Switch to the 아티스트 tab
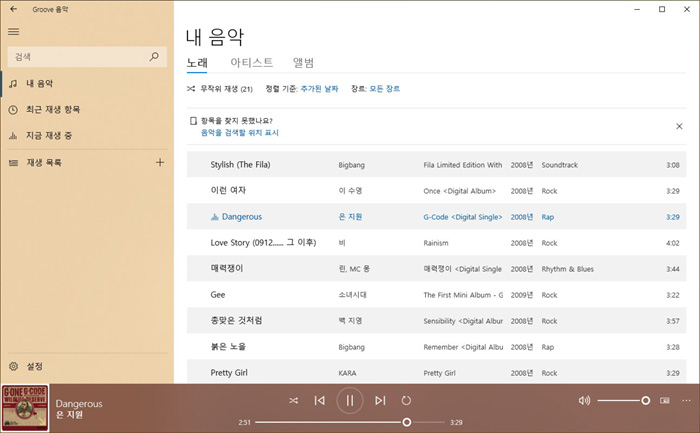Screen dimensions: 700x433 251,62
